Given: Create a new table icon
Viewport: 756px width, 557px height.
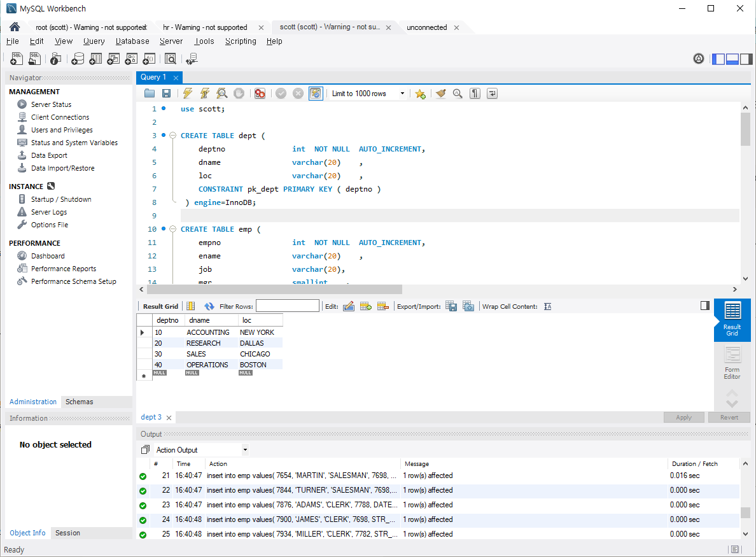Looking at the screenshot, I should point(95,59).
